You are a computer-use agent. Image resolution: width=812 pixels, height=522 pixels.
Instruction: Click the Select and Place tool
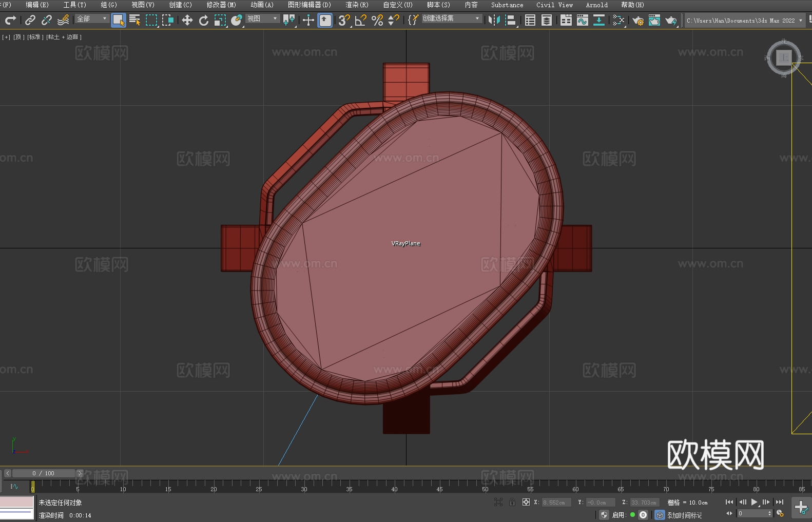coord(237,20)
